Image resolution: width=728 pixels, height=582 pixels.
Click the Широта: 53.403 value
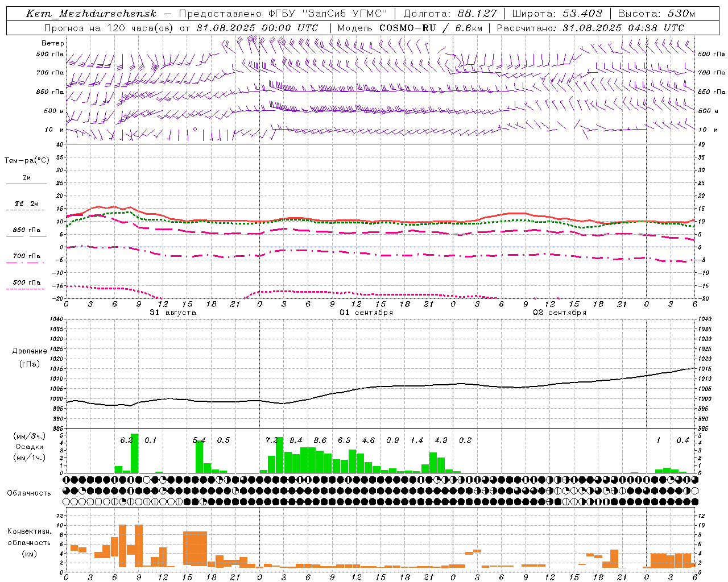pyautogui.click(x=557, y=14)
